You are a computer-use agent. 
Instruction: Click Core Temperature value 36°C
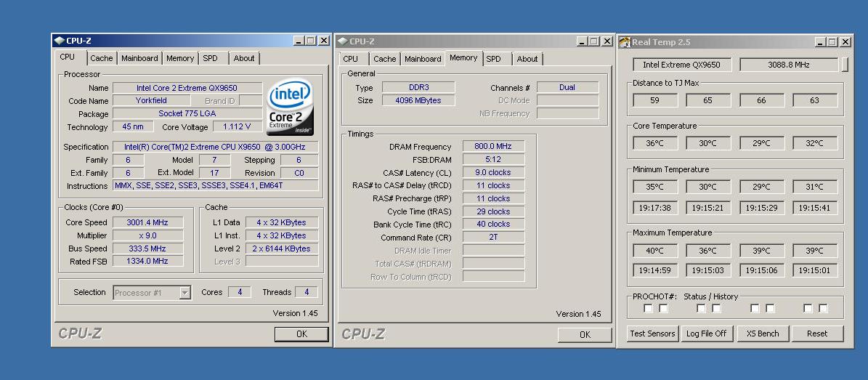coord(655,143)
